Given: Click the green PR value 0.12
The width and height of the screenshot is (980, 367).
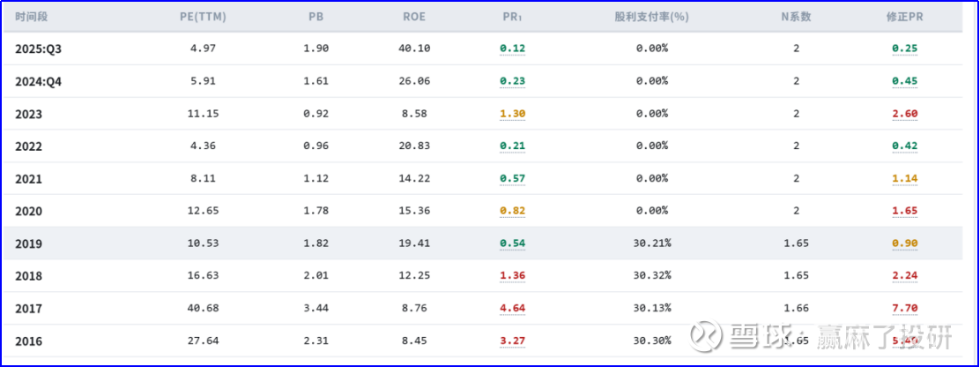Looking at the screenshot, I should pos(512,48).
